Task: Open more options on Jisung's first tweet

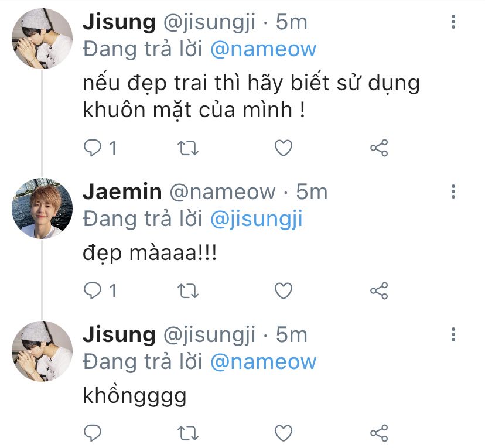Action: pos(453,23)
